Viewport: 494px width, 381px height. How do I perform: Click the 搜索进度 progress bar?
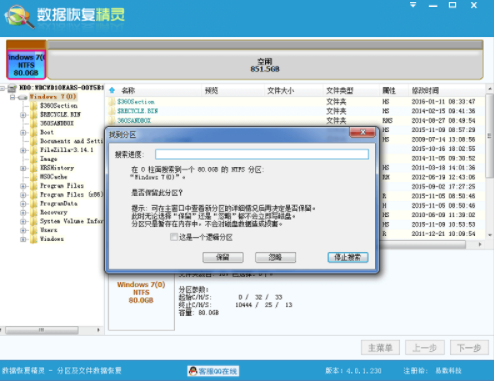pos(262,154)
